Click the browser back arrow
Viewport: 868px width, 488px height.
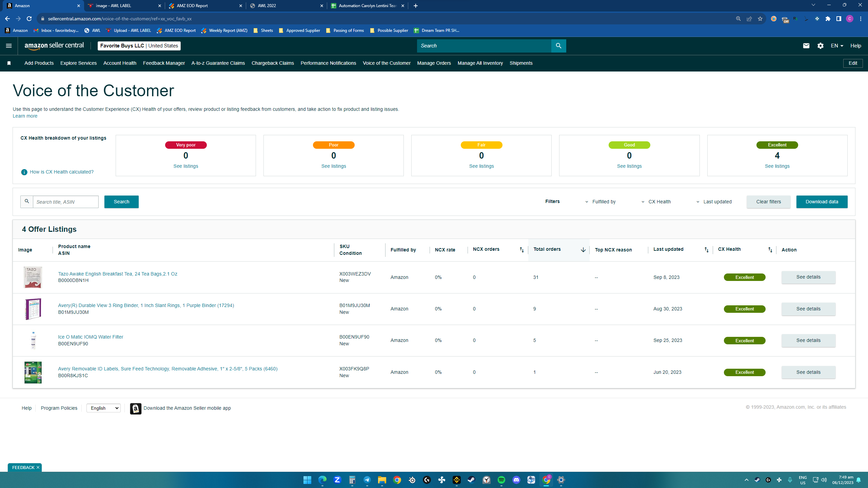pyautogui.click(x=7, y=19)
